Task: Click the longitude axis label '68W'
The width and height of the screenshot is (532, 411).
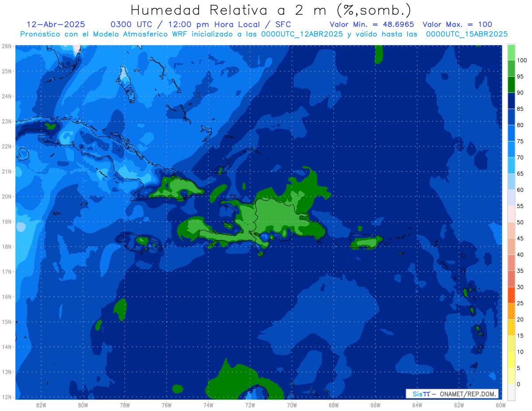Action: click(x=333, y=405)
